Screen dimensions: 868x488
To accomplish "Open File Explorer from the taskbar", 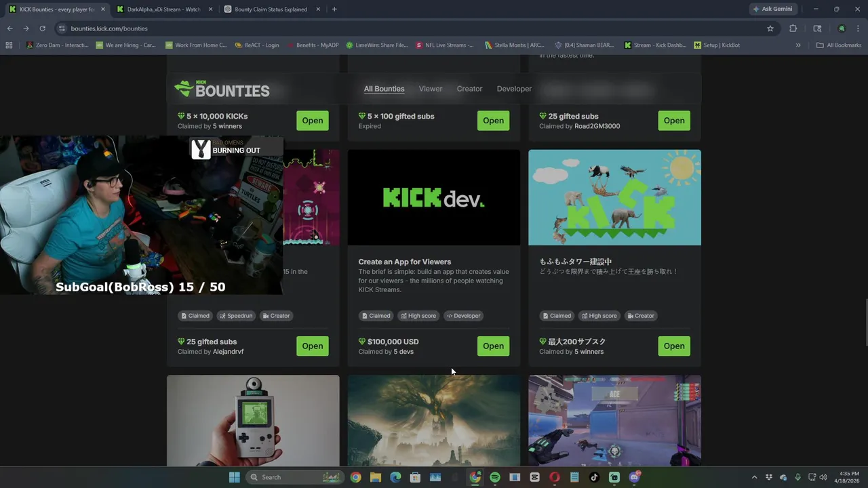I will pyautogui.click(x=375, y=477).
